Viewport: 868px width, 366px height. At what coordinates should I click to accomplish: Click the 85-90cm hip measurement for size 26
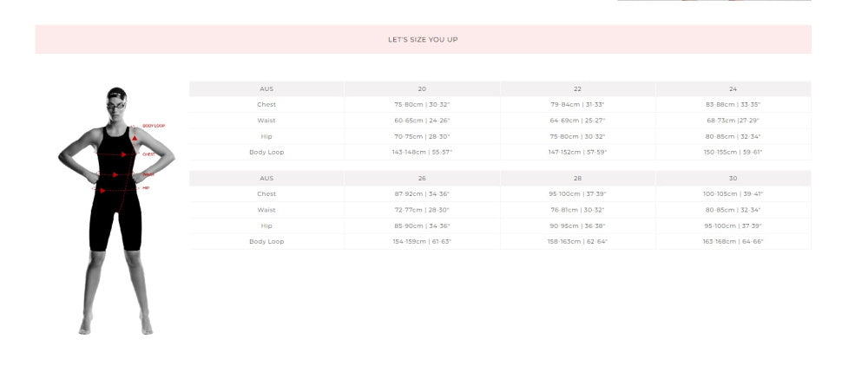pyautogui.click(x=422, y=225)
